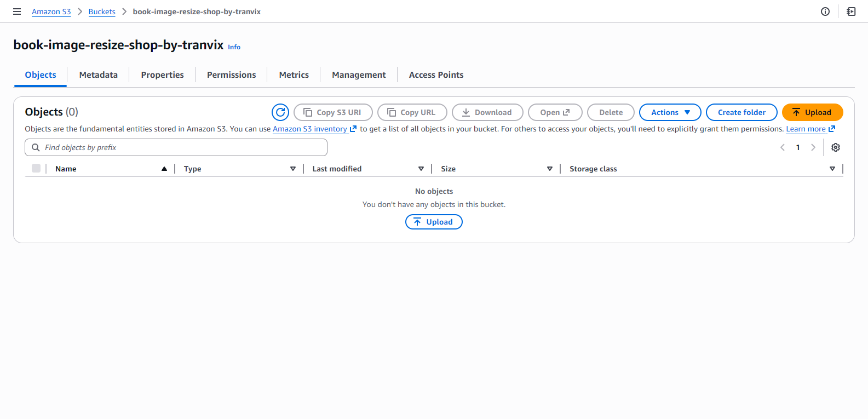This screenshot has height=419, width=868.
Task: Sort by Type column arrow
Action: (293, 169)
